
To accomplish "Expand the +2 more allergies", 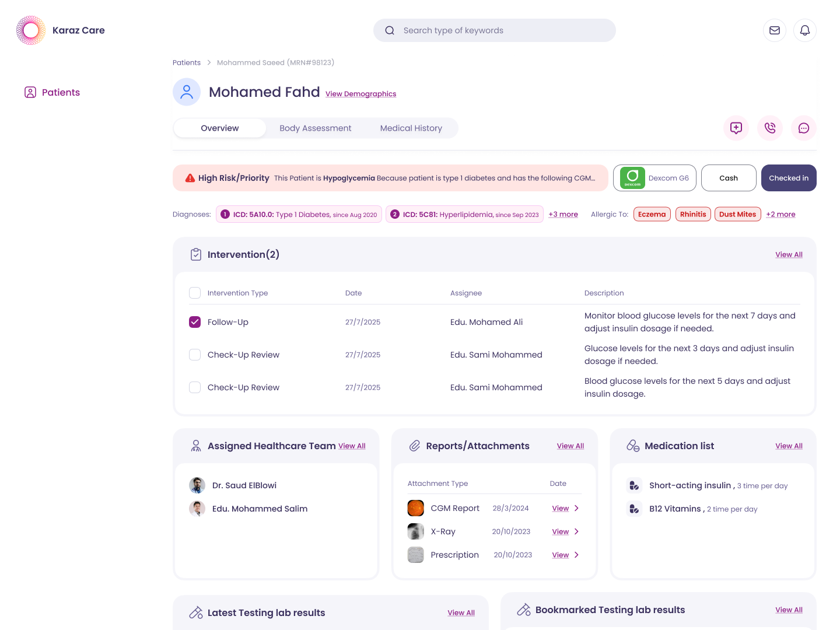I will [x=780, y=214].
